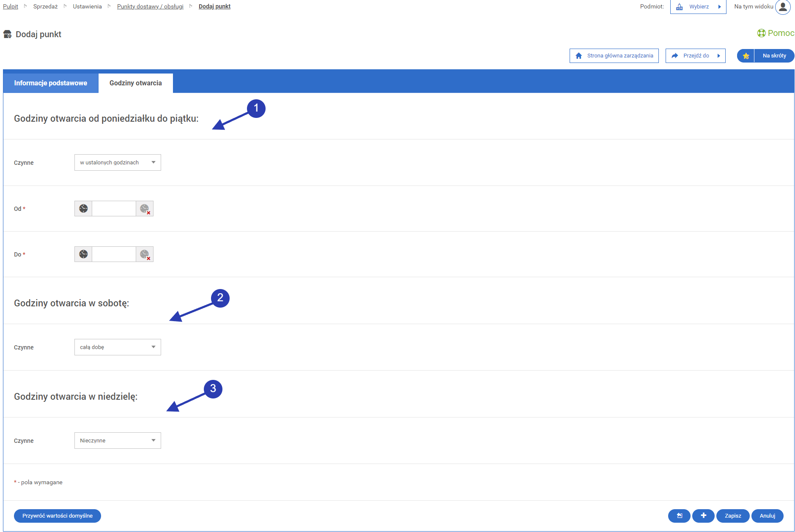This screenshot has height=532, width=795.
Task: Expand Sunday Czynne dropdown 'Nieczynne'
Action: pyautogui.click(x=118, y=441)
